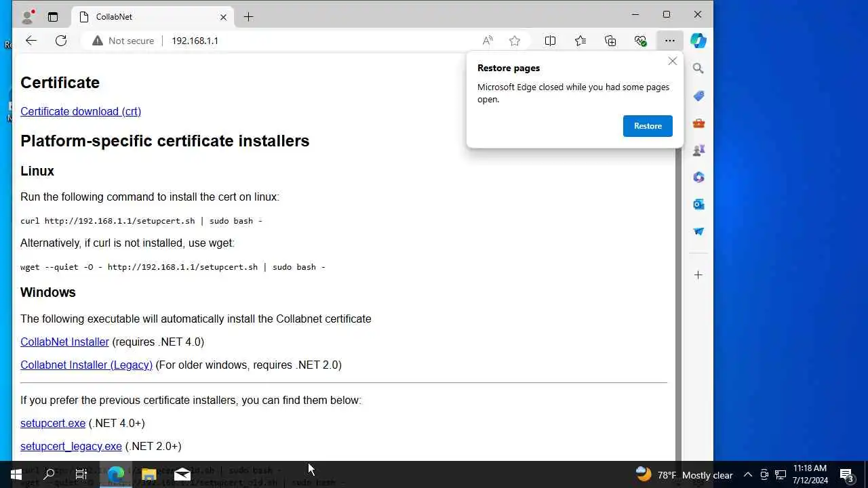Open Mail app from taskbar

click(x=182, y=474)
